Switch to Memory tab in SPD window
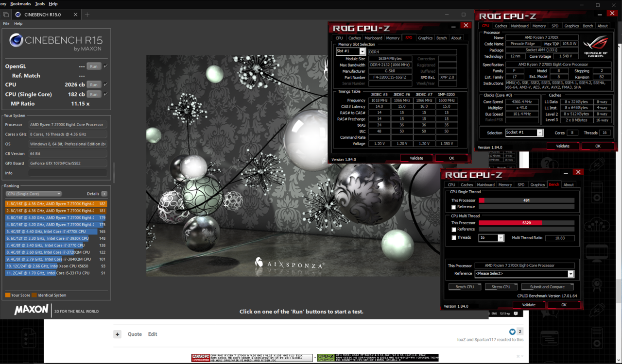The height and width of the screenshot is (364, 622). pos(393,38)
